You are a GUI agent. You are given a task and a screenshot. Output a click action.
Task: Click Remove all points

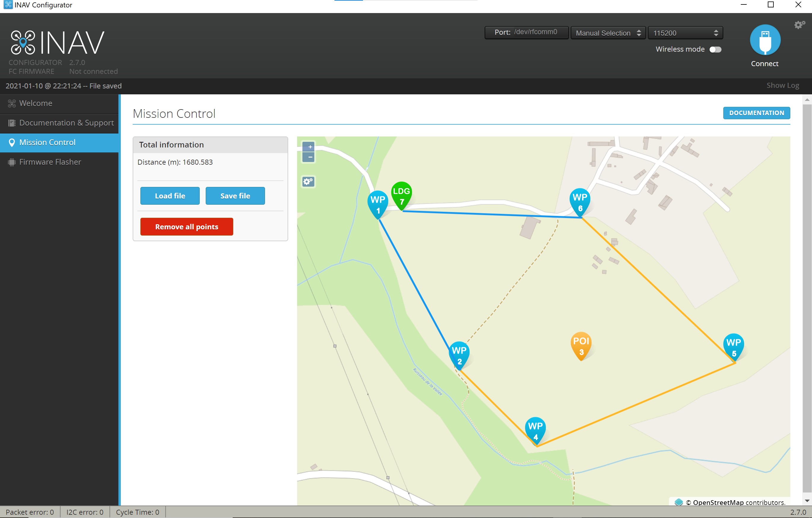click(x=186, y=226)
